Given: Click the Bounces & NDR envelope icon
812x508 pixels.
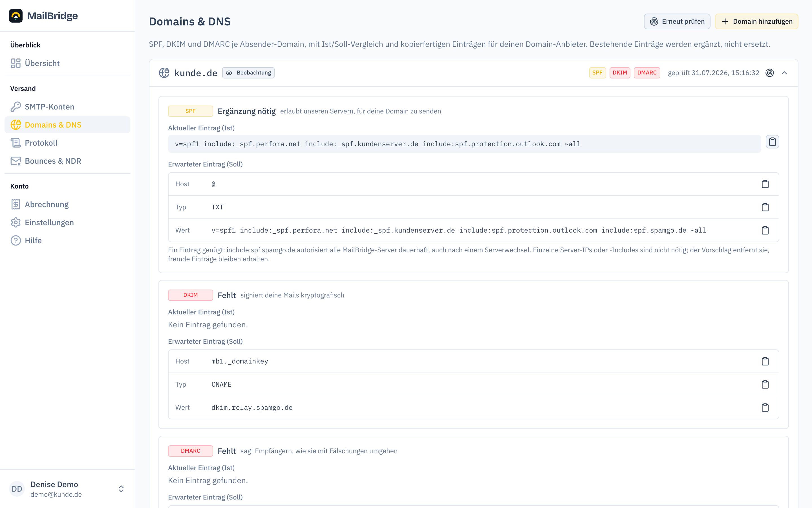Looking at the screenshot, I should click(x=16, y=161).
